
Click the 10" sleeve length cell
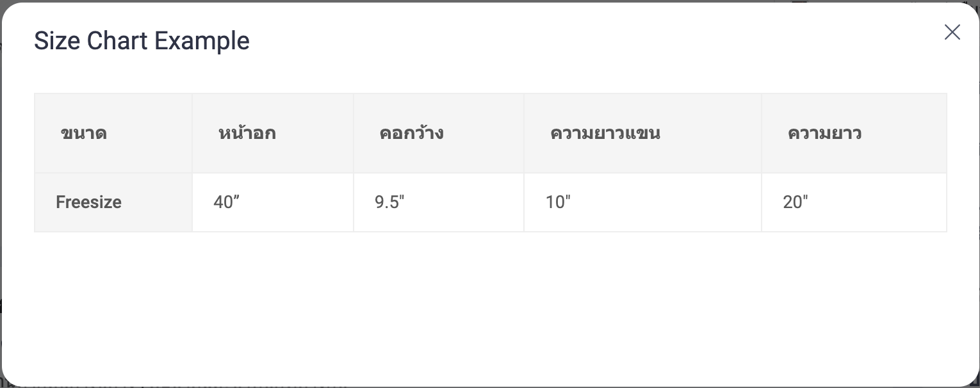(642, 202)
